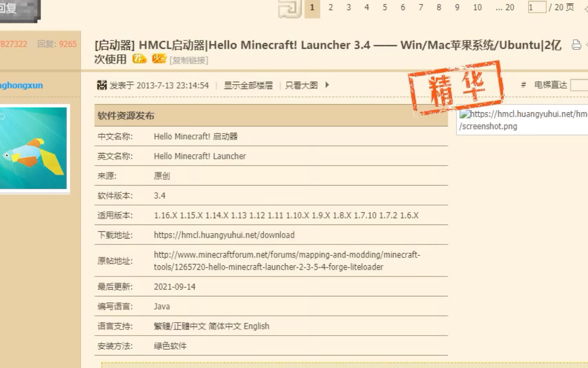Click the minecraftforum.net original post URL
Viewport: 588px width, 368px height.
tap(287, 261)
